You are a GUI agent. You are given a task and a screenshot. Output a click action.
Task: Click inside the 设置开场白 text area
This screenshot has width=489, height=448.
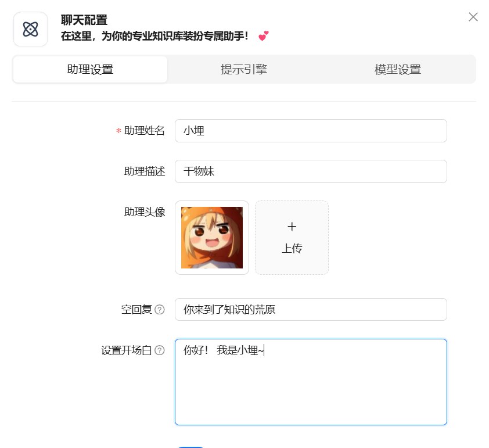click(311, 382)
